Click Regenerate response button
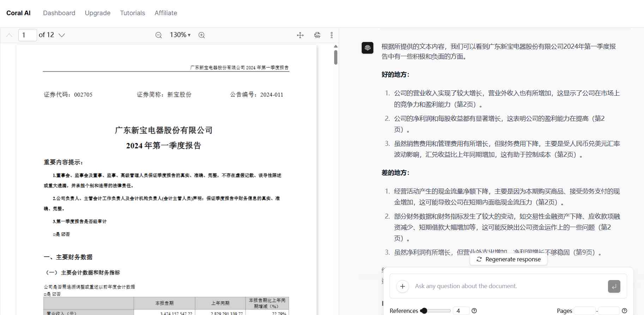Viewport: 644px width, 315px height. pyautogui.click(x=508, y=259)
